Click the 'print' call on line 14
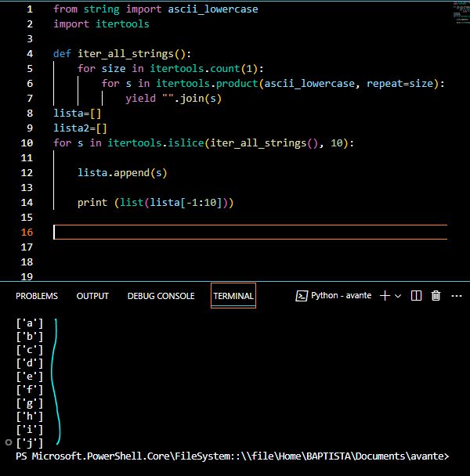 coord(92,203)
